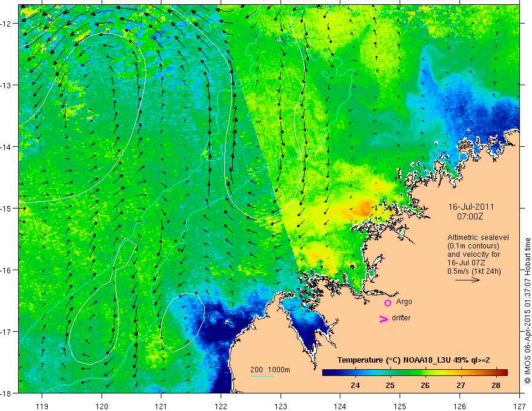Click the colorbar value '26'
532x411 pixels.
tap(425, 385)
